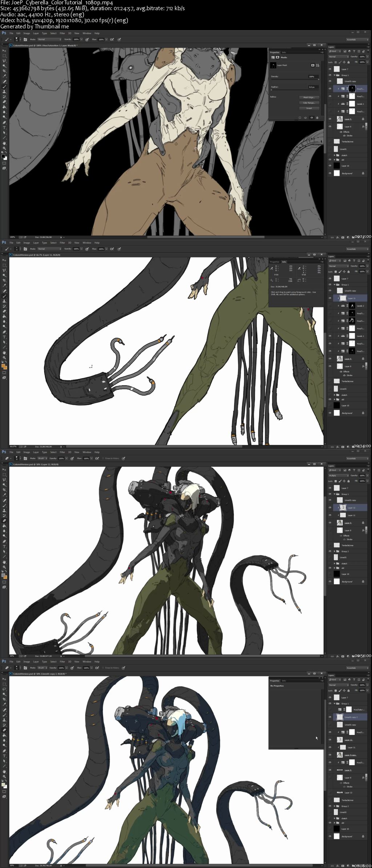Select the Zoom tool in the 00:17:00 frame
372x868 pixels.
(4, 148)
